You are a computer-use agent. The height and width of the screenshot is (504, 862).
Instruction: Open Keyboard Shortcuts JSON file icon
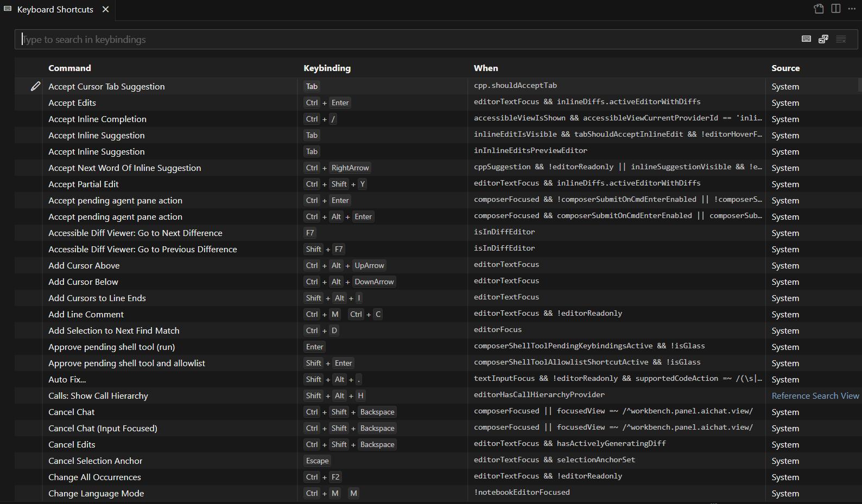pos(819,9)
